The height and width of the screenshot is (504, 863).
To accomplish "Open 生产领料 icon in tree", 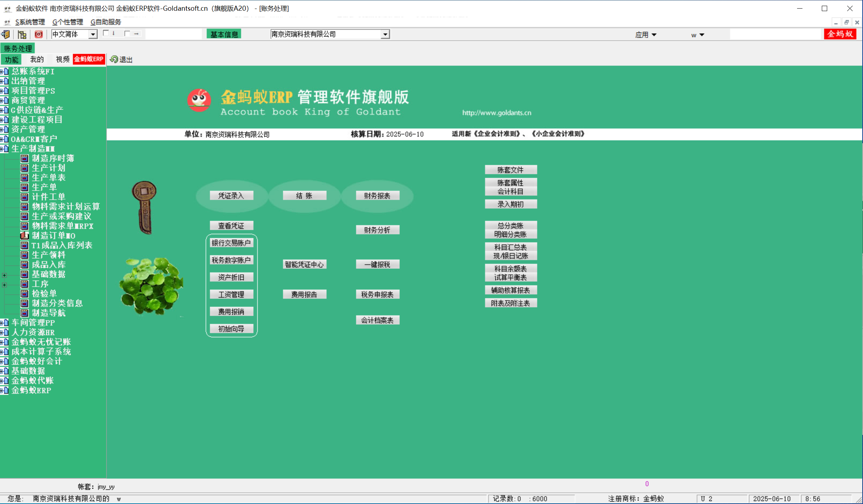I will coord(24,255).
